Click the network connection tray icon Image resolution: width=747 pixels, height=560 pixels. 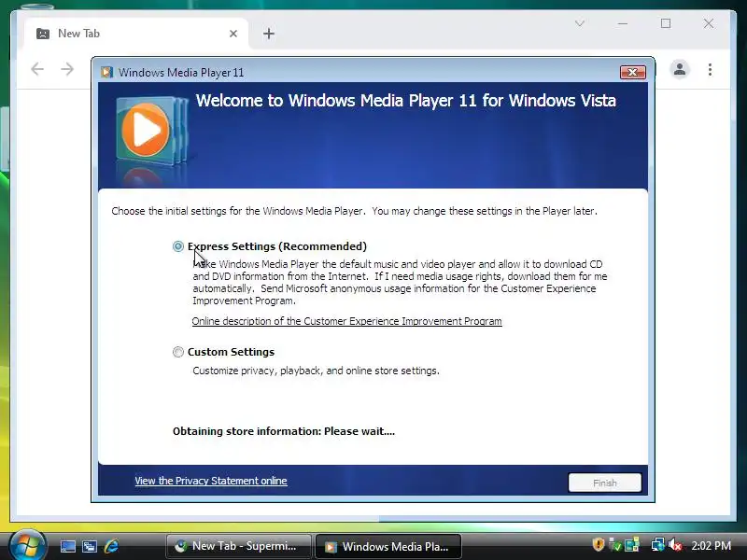tap(658, 544)
